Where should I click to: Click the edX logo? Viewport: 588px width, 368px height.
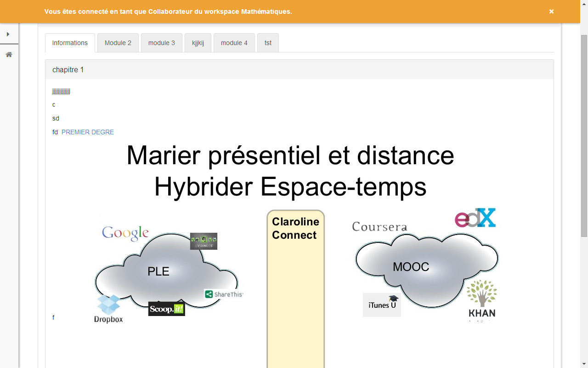coord(475,218)
